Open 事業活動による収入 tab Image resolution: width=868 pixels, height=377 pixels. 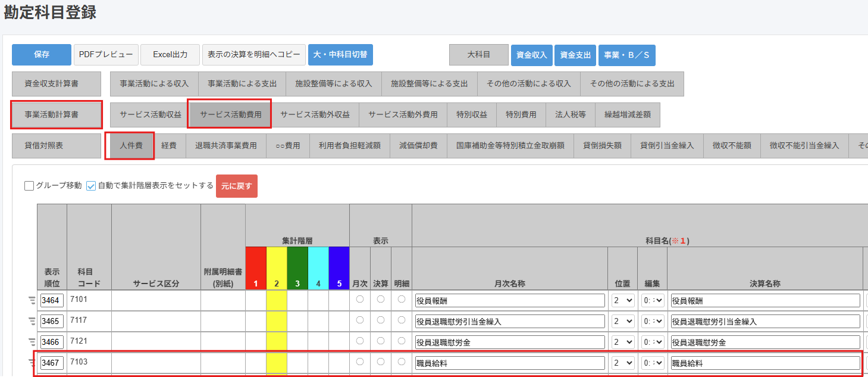[x=154, y=84]
